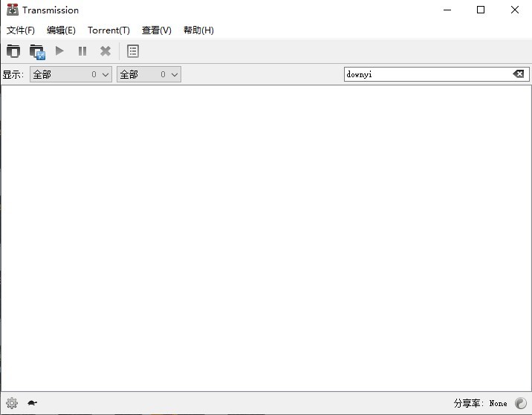This screenshot has height=415, width=532.
Task: Remove torrent with the X toolbar icon
Action: click(106, 51)
